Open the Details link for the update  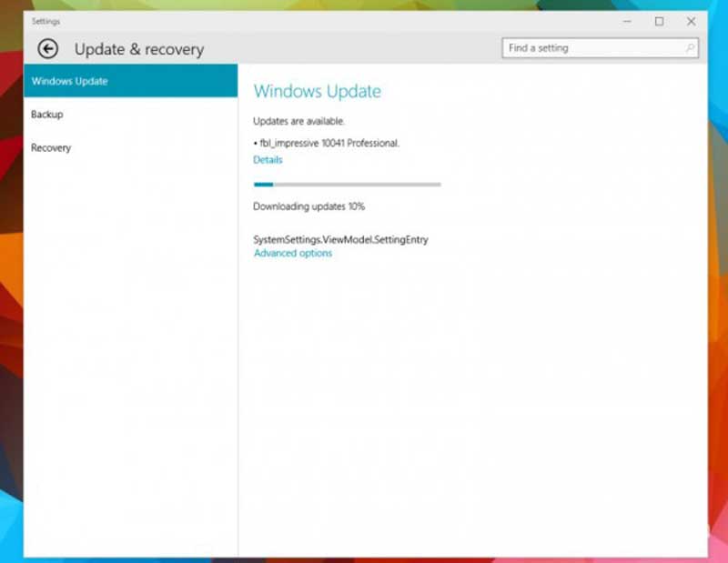tap(268, 160)
